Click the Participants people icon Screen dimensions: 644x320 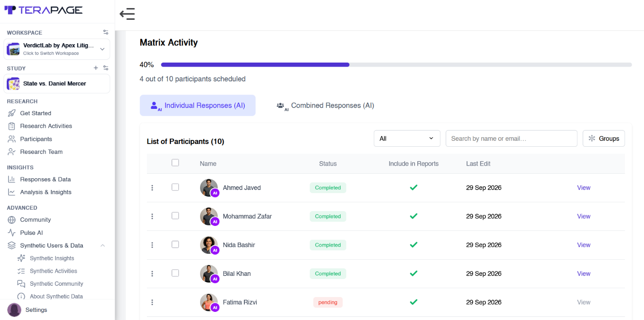12,139
